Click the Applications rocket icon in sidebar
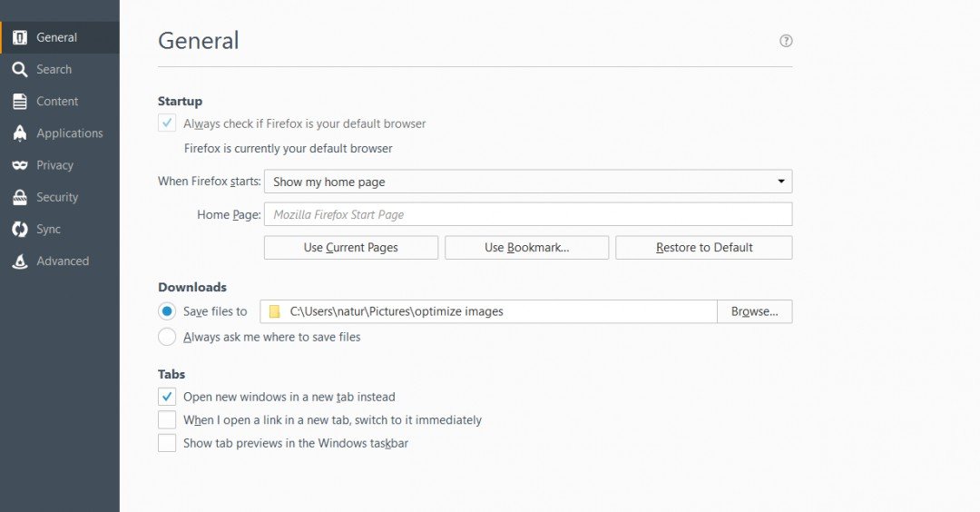The width and height of the screenshot is (980, 512). tap(19, 133)
